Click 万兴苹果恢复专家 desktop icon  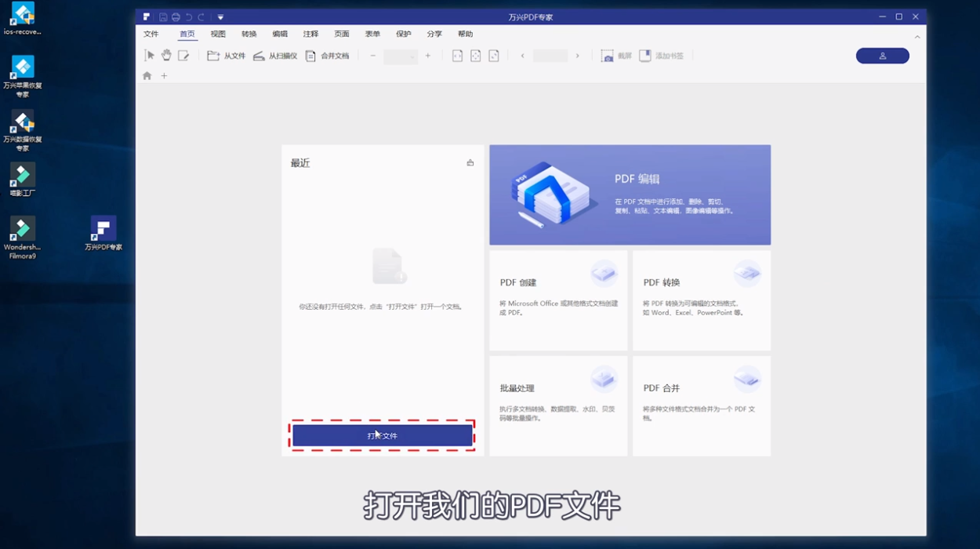(22, 77)
